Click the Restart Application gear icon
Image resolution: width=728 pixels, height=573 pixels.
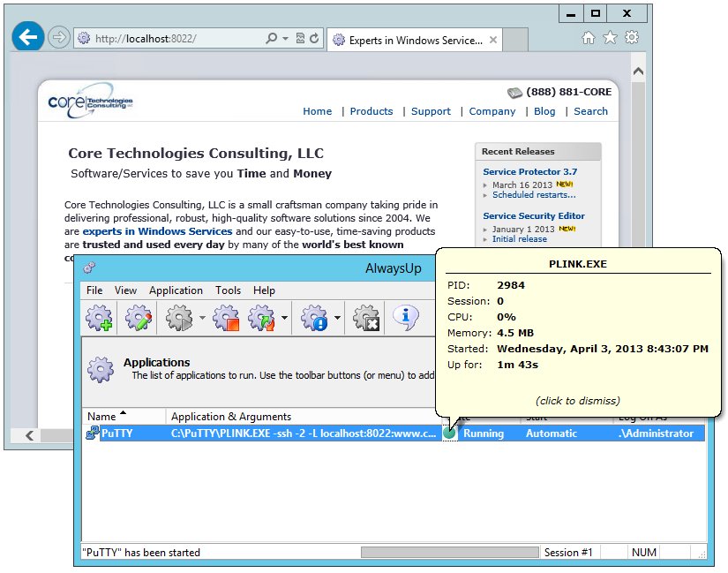[x=261, y=318]
